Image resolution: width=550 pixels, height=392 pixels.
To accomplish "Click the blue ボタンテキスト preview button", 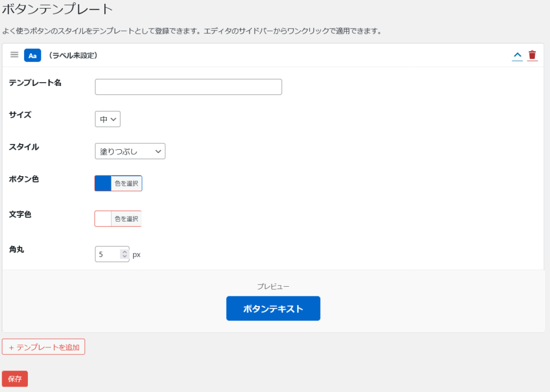I will pyautogui.click(x=273, y=308).
